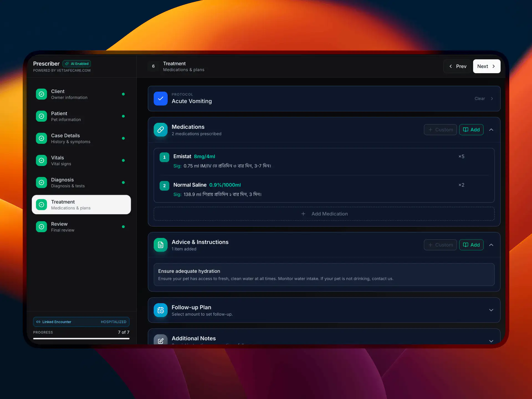Open the Review step
Image resolution: width=532 pixels, height=399 pixels.
(x=81, y=227)
